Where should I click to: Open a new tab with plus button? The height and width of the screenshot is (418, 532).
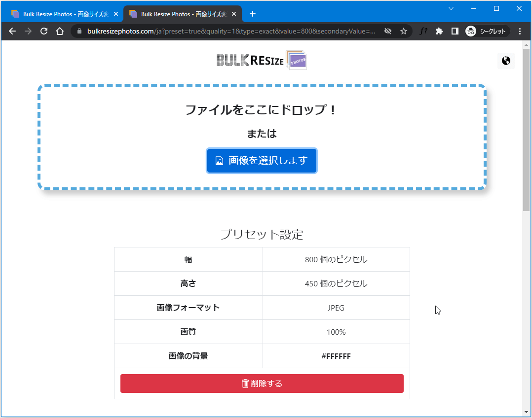tap(253, 14)
